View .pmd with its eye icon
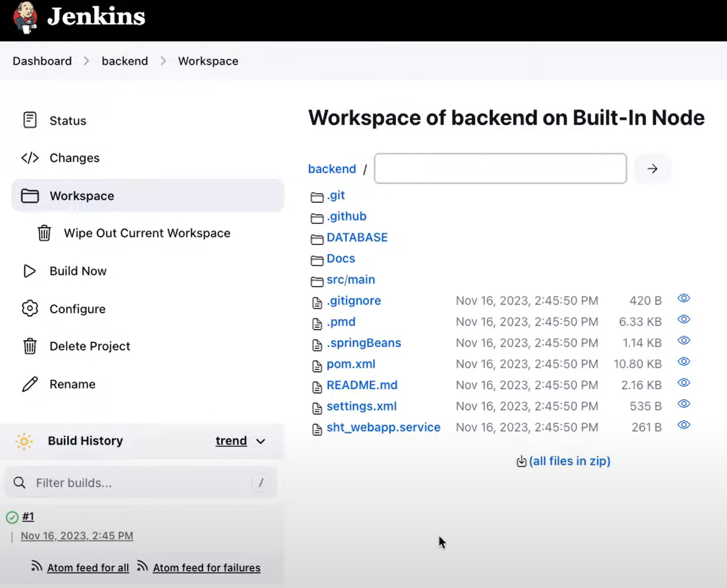Viewport: 727px width, 588px height. coord(684,320)
